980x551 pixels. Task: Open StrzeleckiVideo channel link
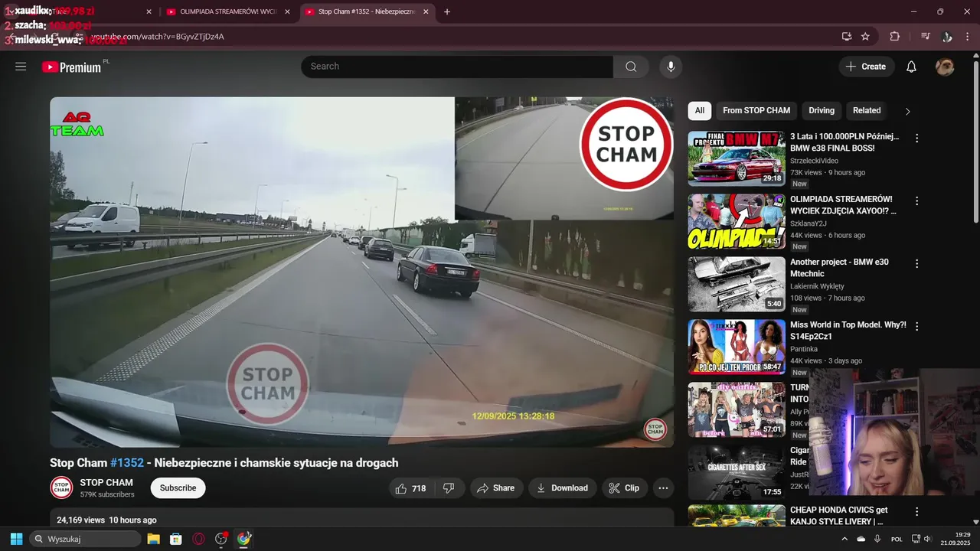pyautogui.click(x=814, y=161)
